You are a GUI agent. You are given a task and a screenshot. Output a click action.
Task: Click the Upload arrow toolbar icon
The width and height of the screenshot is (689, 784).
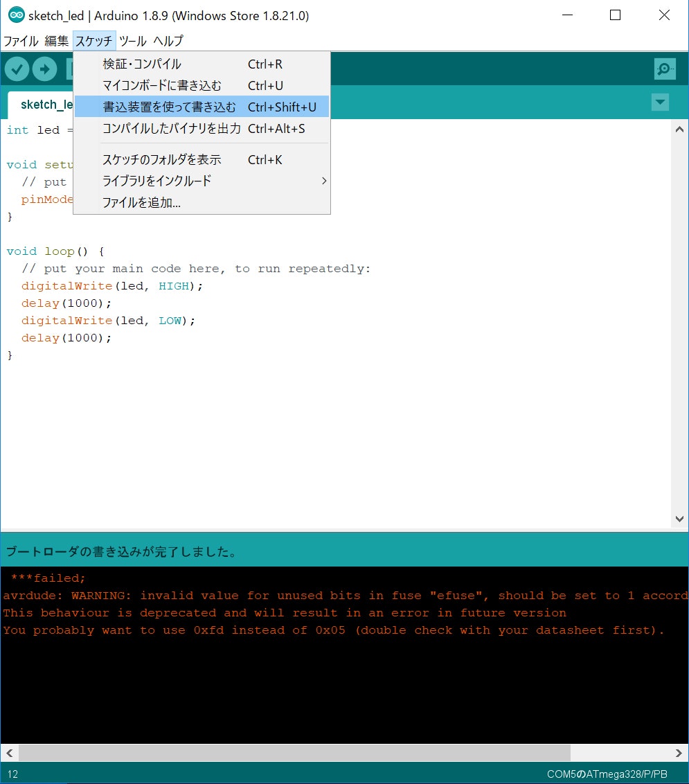point(44,69)
